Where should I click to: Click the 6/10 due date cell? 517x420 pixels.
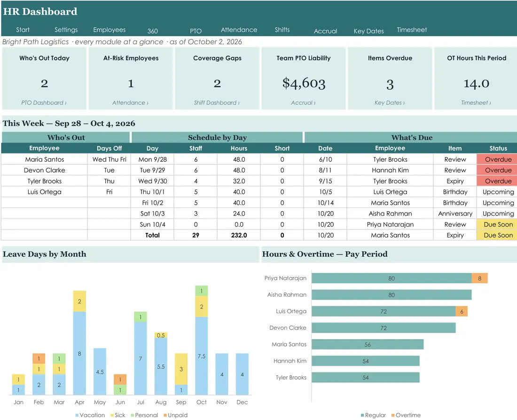pos(325,159)
